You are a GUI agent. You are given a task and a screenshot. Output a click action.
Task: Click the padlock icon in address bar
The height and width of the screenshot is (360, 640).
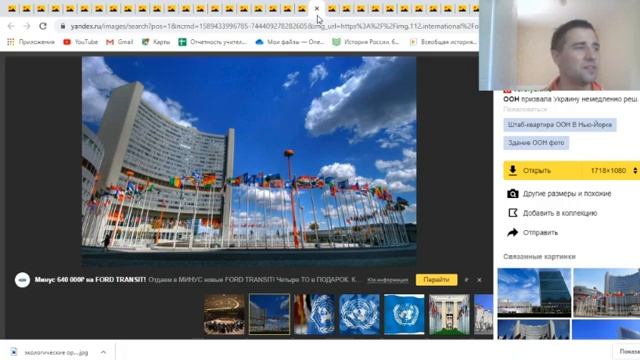click(62, 26)
